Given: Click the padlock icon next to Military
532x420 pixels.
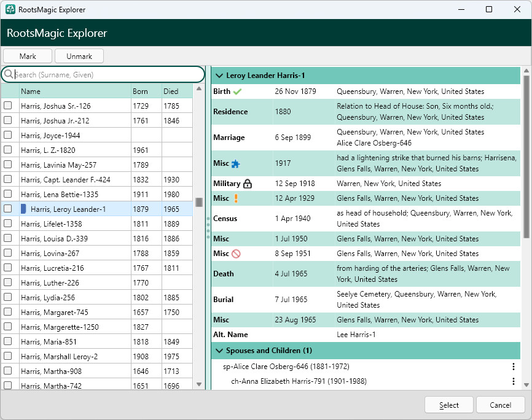Looking at the screenshot, I should (x=248, y=184).
